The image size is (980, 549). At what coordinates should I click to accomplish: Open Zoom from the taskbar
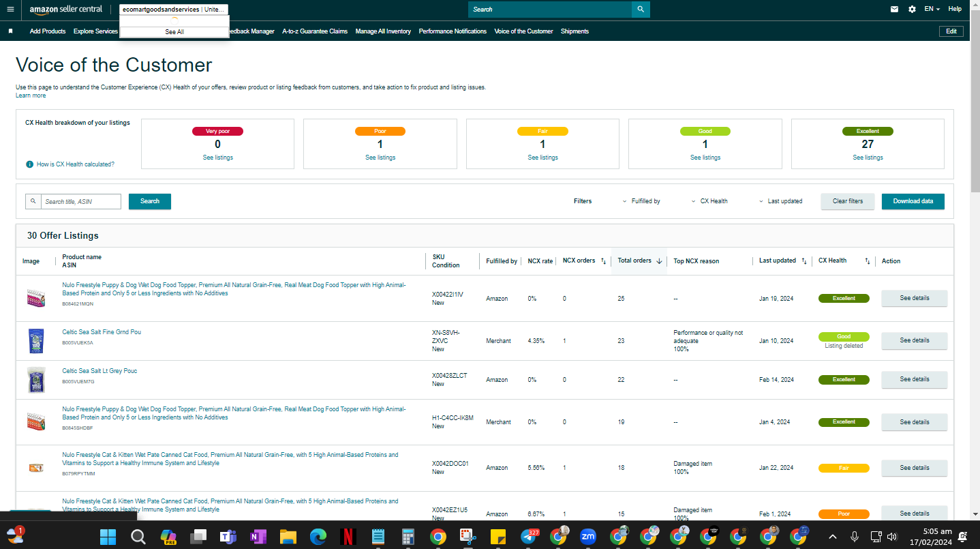coord(587,537)
